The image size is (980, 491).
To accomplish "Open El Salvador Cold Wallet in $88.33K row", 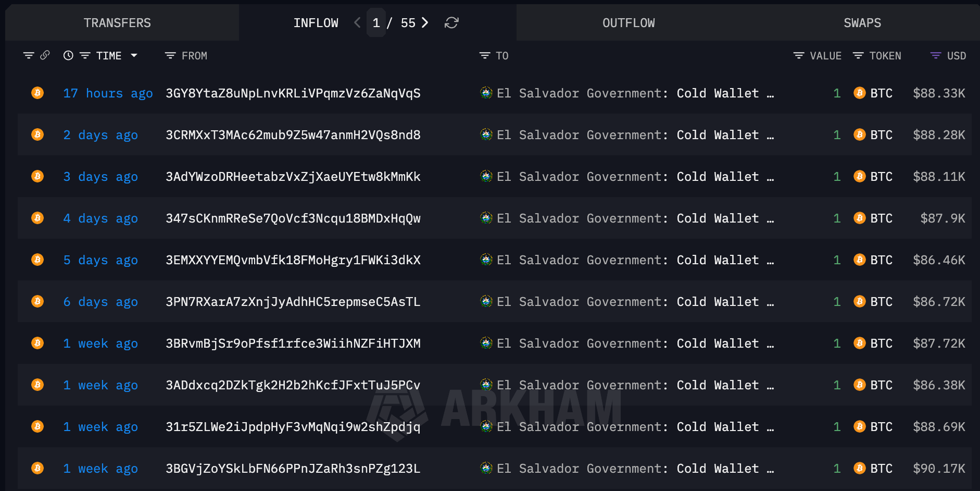I will tap(635, 93).
